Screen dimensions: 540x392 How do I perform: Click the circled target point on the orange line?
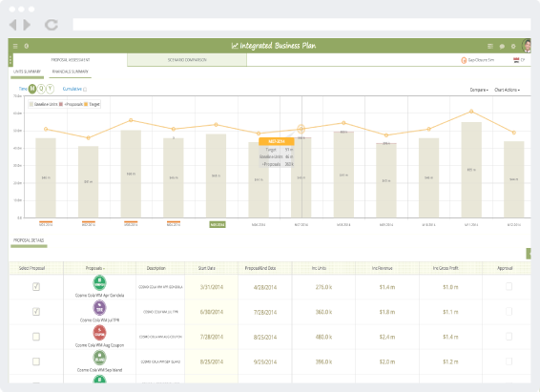click(x=301, y=129)
